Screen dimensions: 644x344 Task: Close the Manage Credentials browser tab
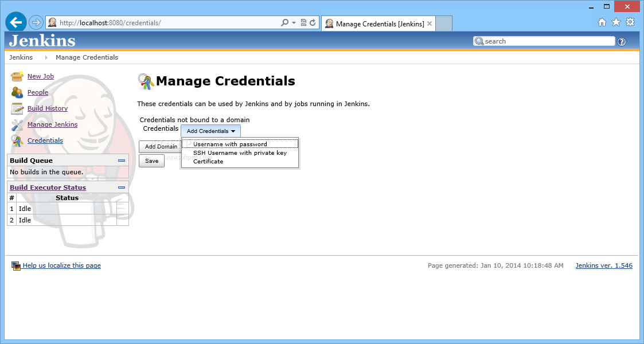[429, 24]
